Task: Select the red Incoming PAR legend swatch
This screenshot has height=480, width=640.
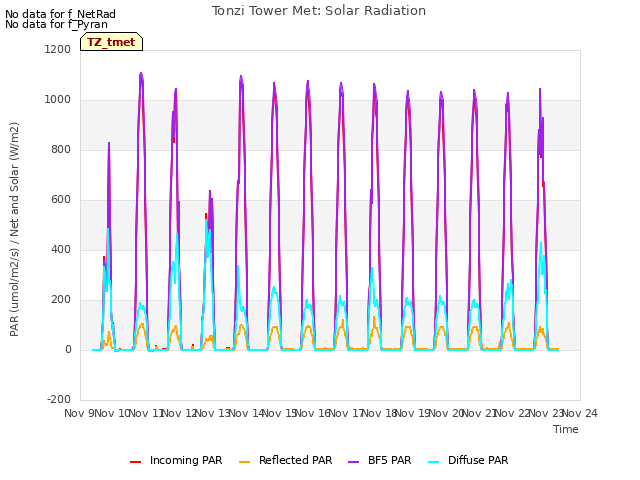Action: point(136,462)
